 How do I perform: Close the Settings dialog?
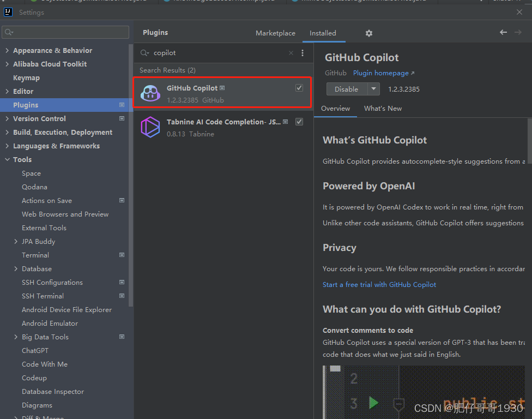pyautogui.click(x=519, y=12)
